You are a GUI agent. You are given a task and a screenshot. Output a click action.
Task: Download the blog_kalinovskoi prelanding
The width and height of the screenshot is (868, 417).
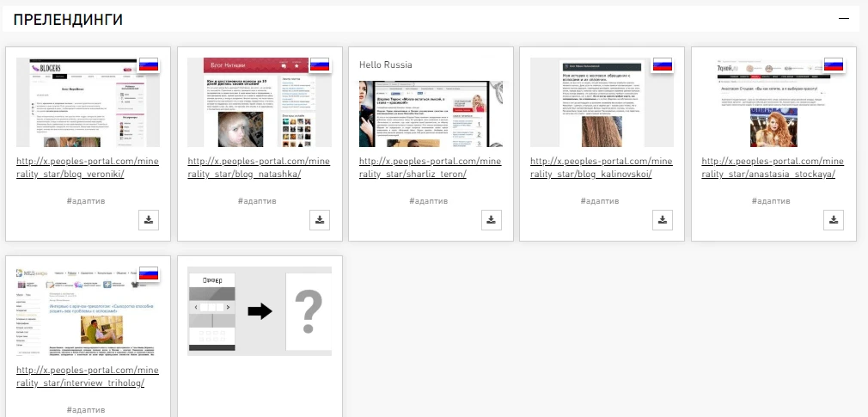(x=663, y=220)
